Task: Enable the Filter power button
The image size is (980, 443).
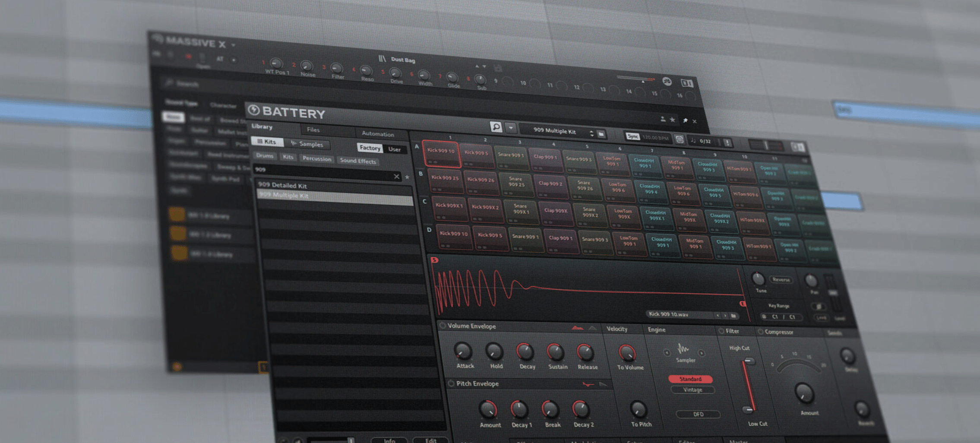Action: [721, 331]
